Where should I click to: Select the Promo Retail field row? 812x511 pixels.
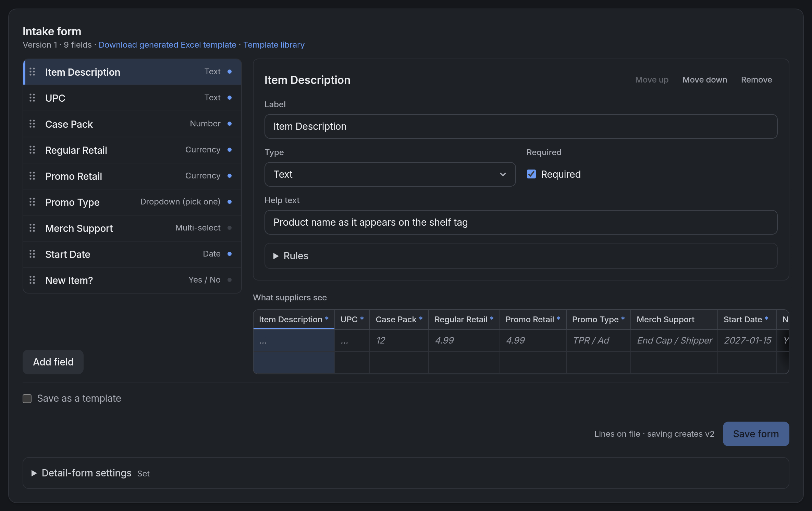click(132, 176)
